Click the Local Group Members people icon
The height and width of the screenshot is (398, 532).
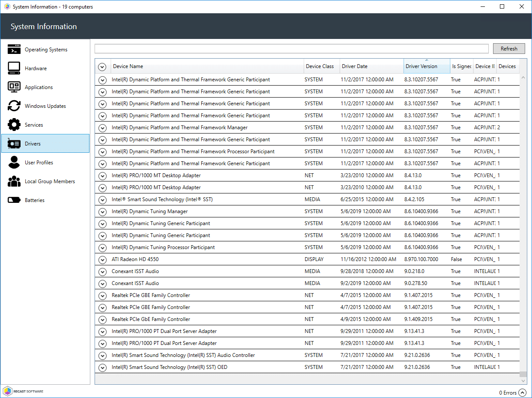pos(14,181)
